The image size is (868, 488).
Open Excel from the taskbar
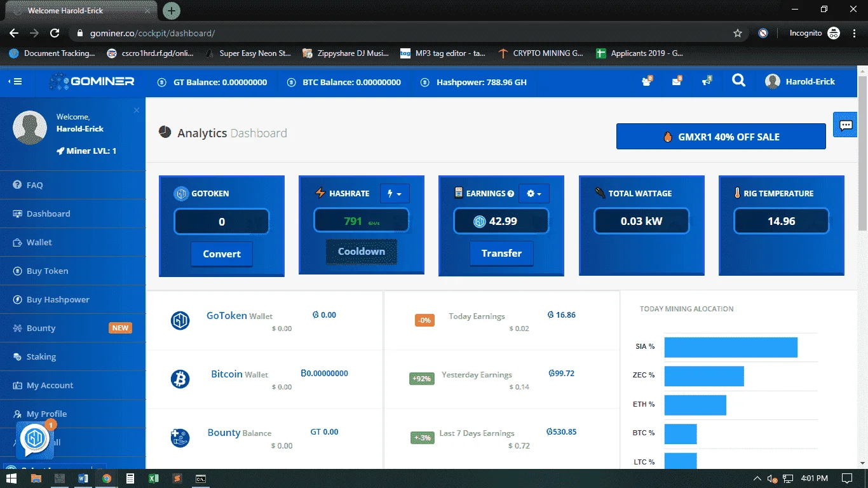pyautogui.click(x=154, y=478)
